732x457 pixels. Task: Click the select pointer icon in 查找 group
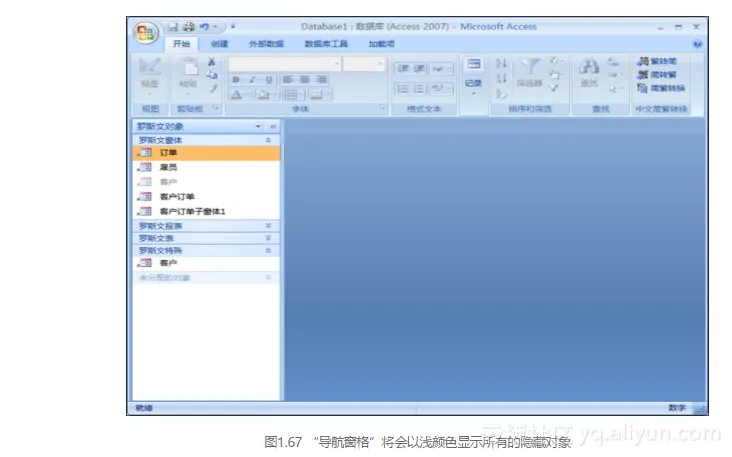[x=613, y=88]
